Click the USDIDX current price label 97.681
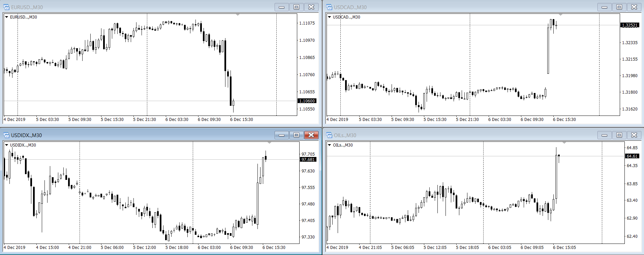 pos(308,160)
